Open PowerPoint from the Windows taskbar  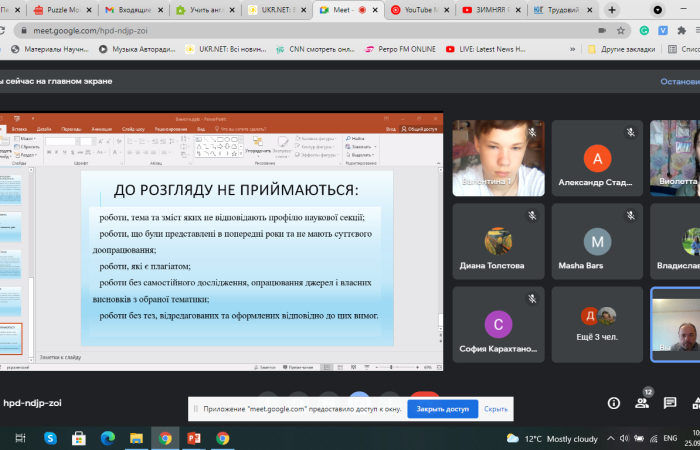click(194, 438)
